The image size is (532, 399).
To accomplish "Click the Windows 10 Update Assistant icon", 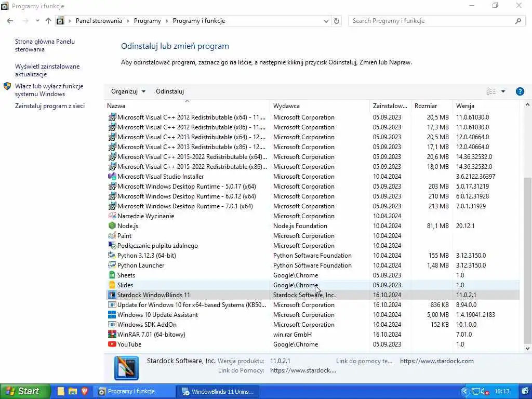I will [x=112, y=314].
